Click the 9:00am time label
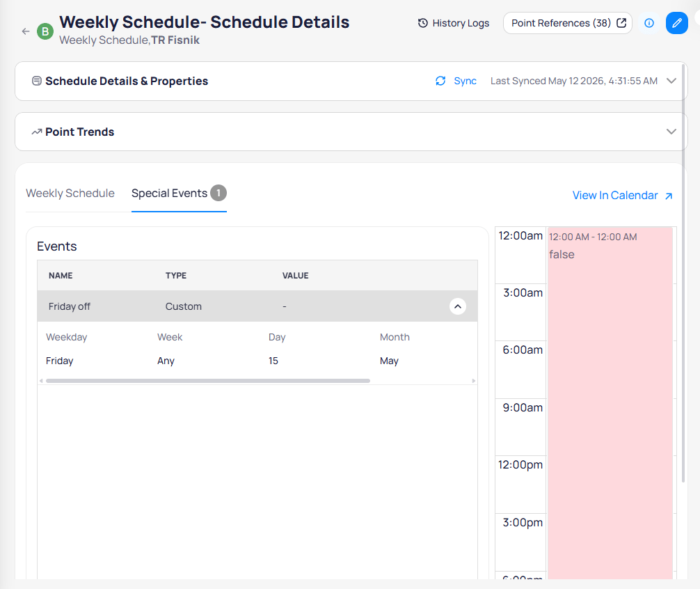 tap(523, 408)
